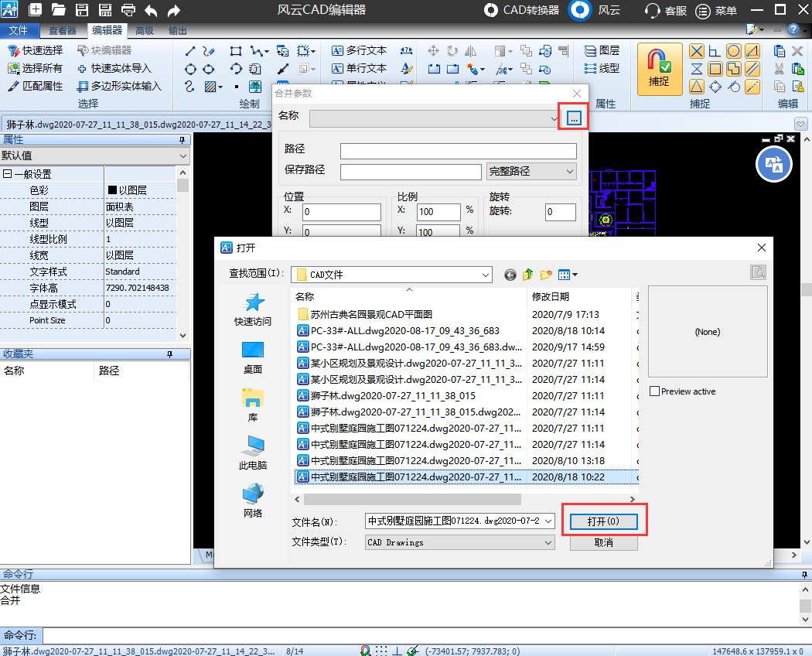Click the Undo arrow in title bar

[x=151, y=10]
